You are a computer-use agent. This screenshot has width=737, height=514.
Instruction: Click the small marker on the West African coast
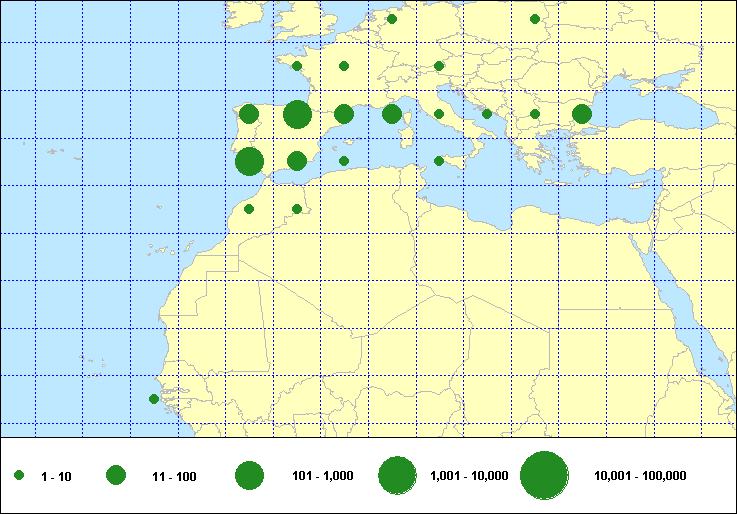click(x=153, y=399)
